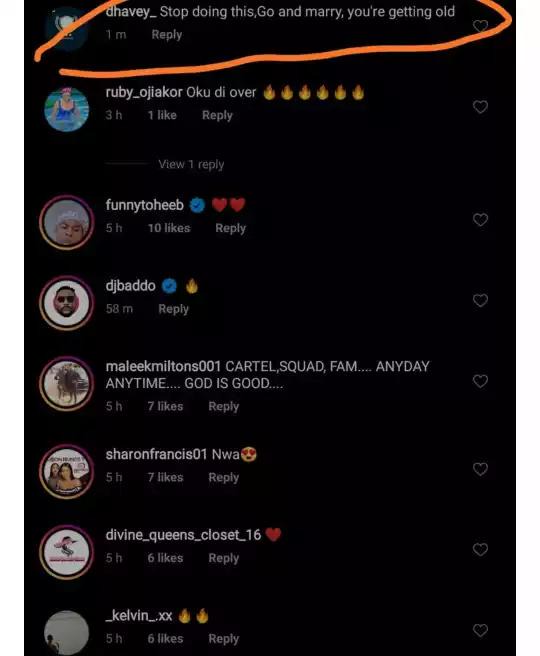Like divine_queens_closet_16's comment with its heart
The width and height of the screenshot is (540, 656).
pyautogui.click(x=480, y=549)
